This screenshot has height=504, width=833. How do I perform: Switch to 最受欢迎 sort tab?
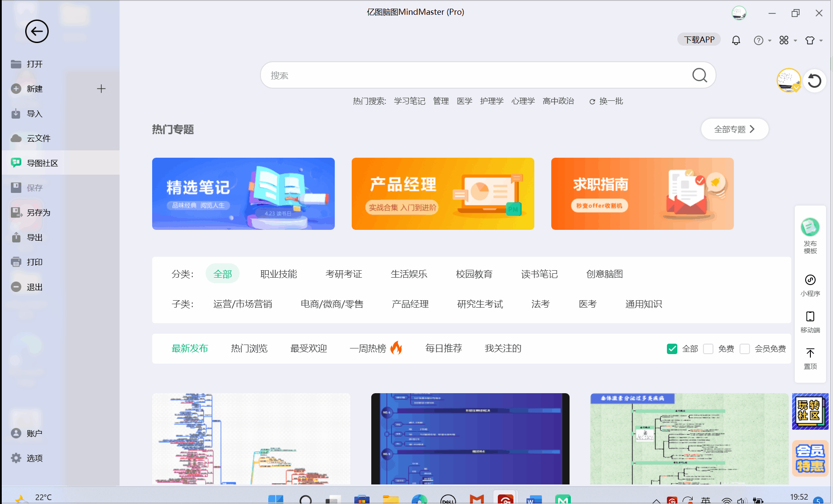pos(309,348)
